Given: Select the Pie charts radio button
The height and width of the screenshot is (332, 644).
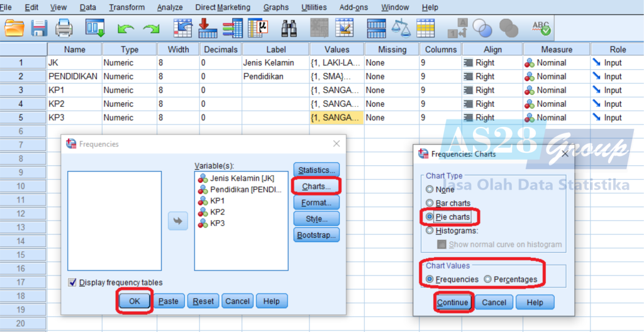Looking at the screenshot, I should pyautogui.click(x=430, y=217).
